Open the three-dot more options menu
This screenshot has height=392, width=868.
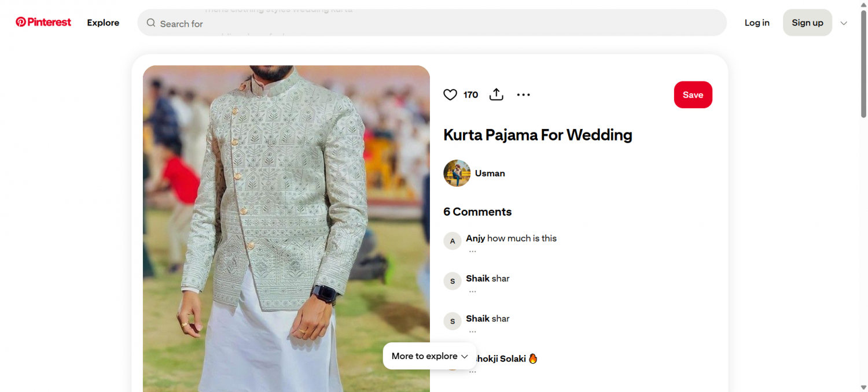pos(523,95)
